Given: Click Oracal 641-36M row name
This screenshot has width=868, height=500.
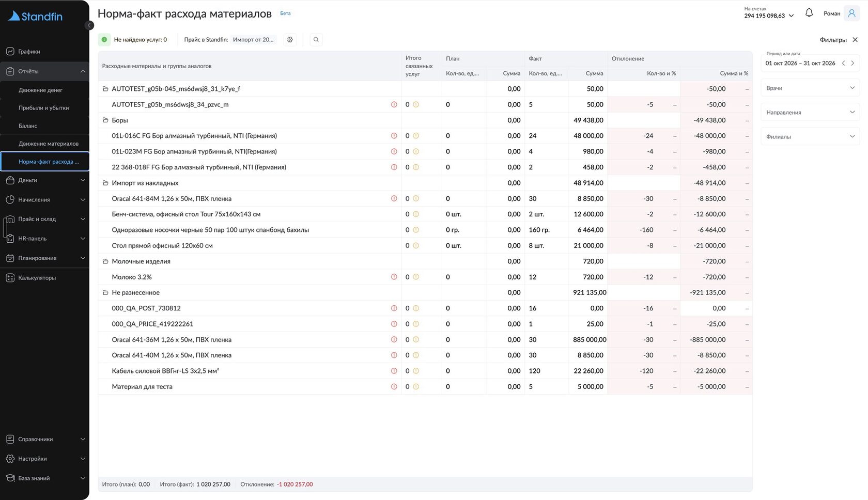Looking at the screenshot, I should (x=172, y=340).
